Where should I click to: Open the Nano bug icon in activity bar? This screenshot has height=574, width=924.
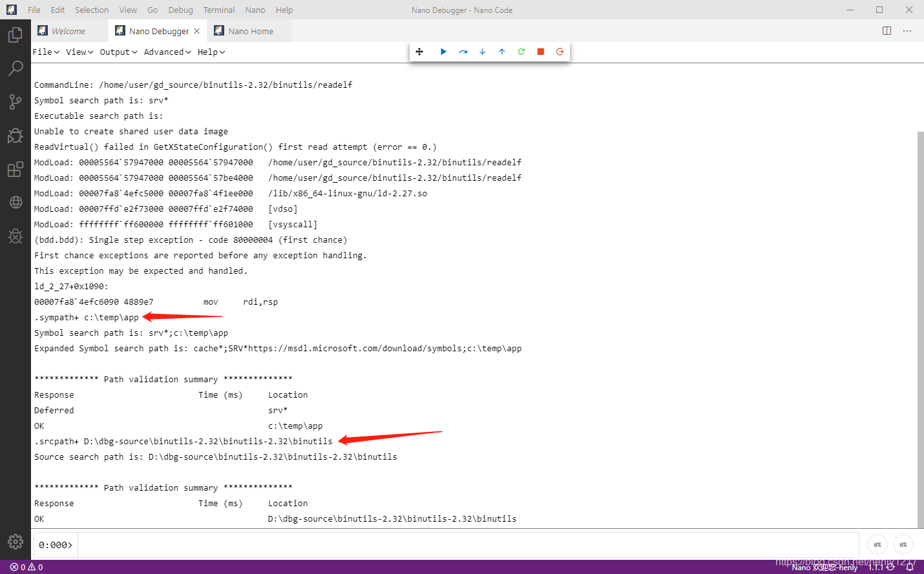click(16, 236)
